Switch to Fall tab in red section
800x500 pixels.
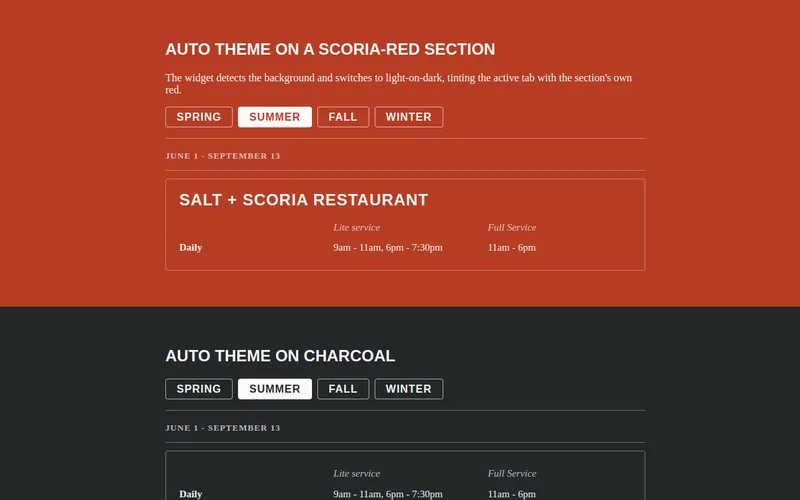click(x=343, y=117)
